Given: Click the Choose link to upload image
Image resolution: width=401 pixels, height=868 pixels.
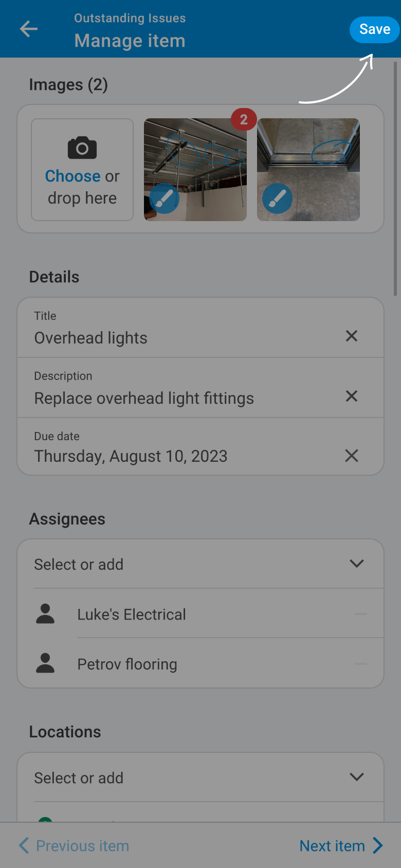Looking at the screenshot, I should [72, 176].
